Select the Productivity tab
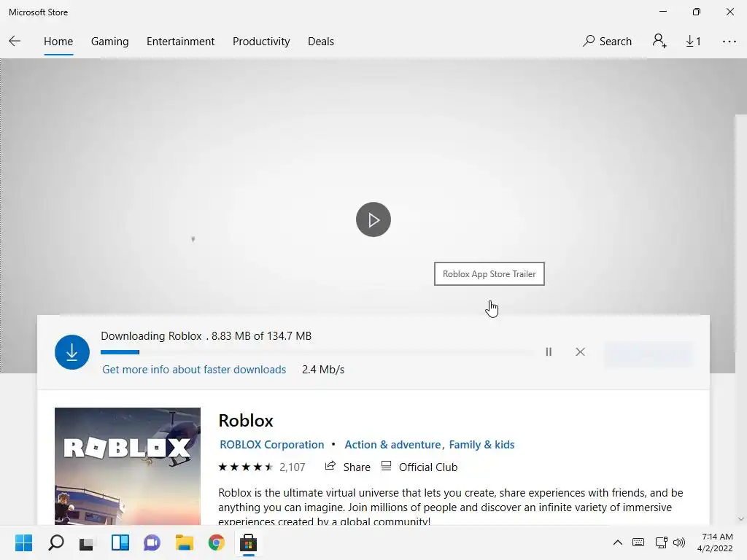Viewport: 747px width, 560px height. point(261,42)
